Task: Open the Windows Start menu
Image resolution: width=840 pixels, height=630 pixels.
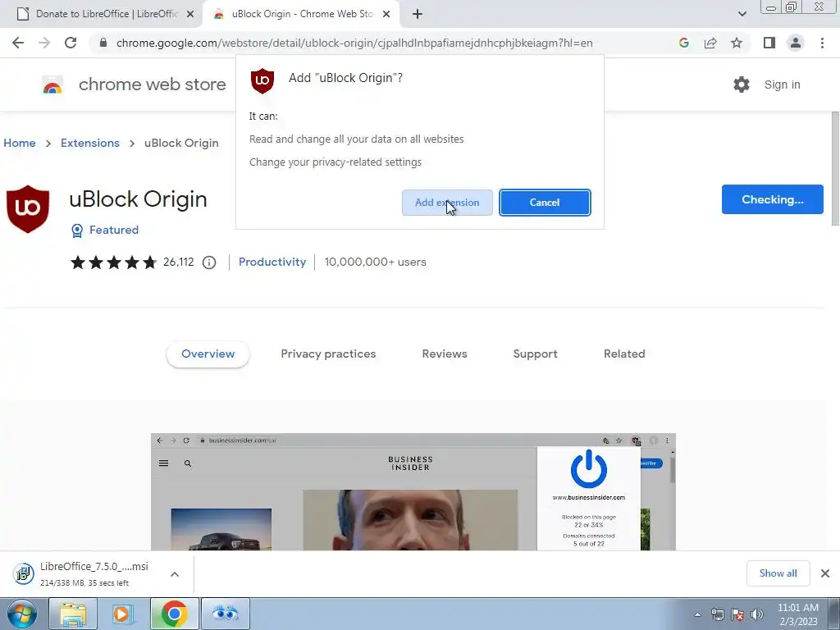Action: (21, 614)
